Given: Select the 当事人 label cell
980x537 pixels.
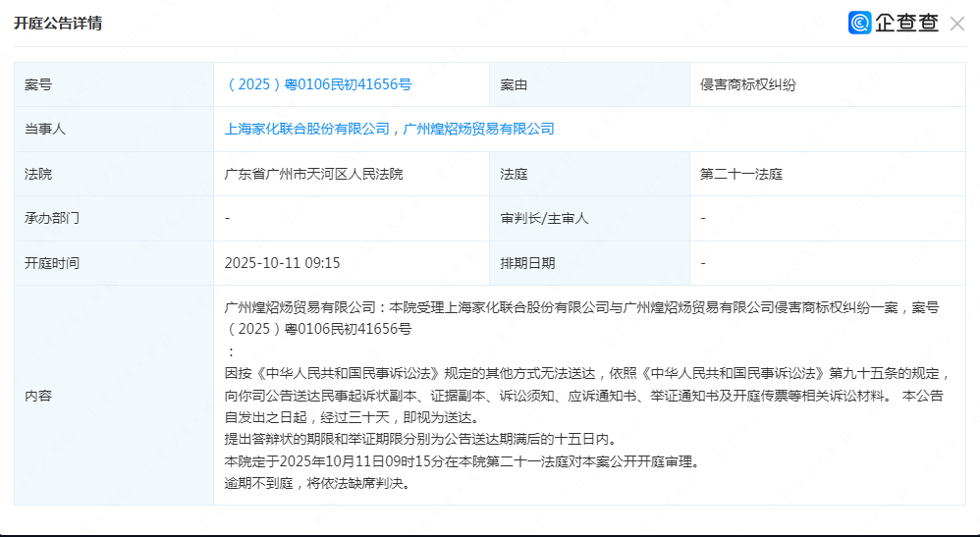Looking at the screenshot, I should (x=114, y=129).
